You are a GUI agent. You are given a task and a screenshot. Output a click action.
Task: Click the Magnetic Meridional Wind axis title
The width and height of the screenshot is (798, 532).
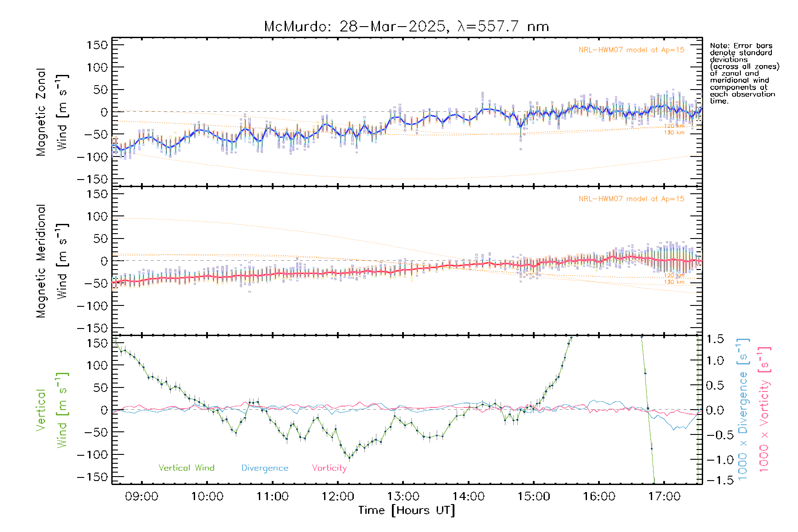click(x=51, y=261)
